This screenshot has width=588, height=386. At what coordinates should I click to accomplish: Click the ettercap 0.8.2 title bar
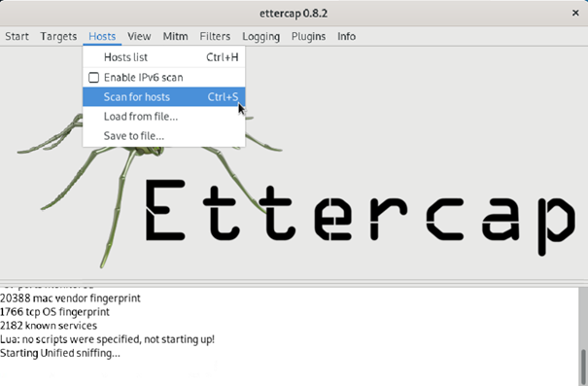[x=294, y=14]
